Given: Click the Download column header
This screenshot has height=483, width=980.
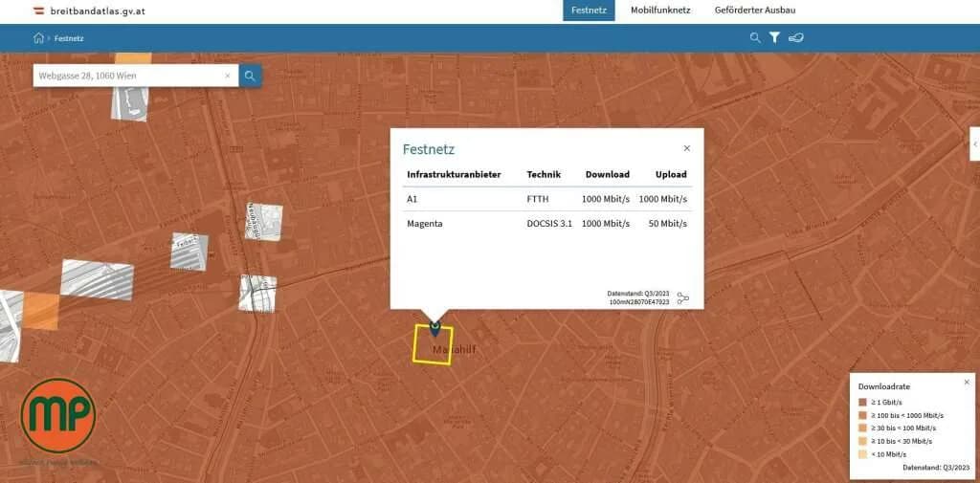Looking at the screenshot, I should coord(608,174).
